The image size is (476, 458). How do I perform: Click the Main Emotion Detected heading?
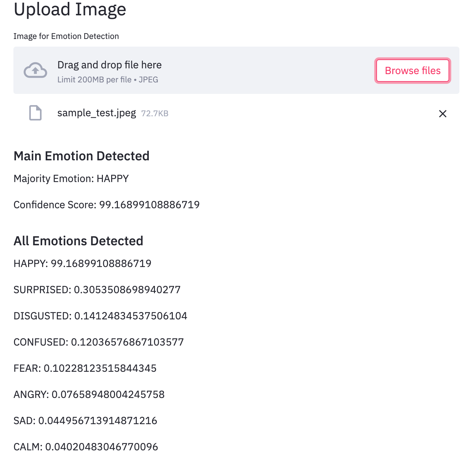click(81, 156)
